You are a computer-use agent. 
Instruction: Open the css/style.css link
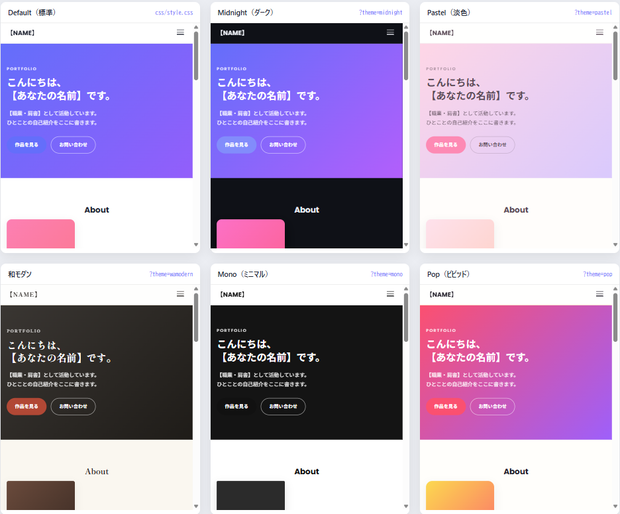click(174, 13)
